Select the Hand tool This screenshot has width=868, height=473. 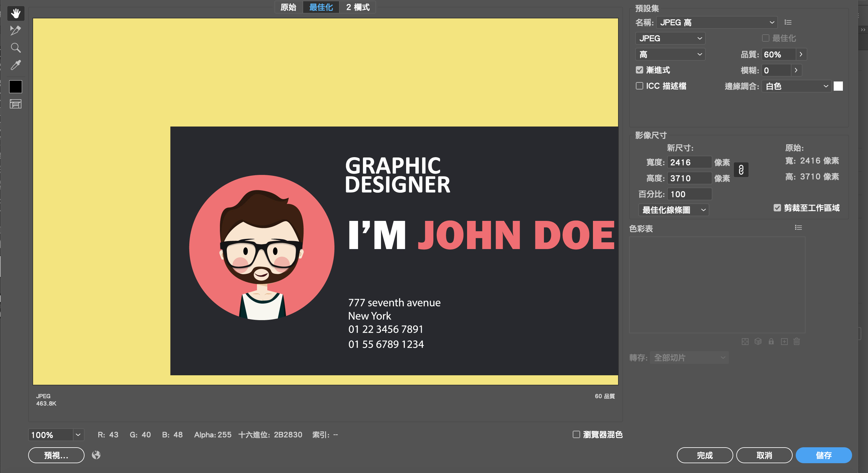pyautogui.click(x=16, y=13)
